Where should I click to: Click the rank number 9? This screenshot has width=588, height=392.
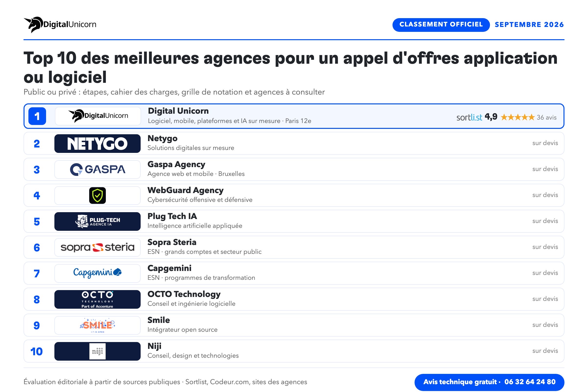[x=37, y=326]
